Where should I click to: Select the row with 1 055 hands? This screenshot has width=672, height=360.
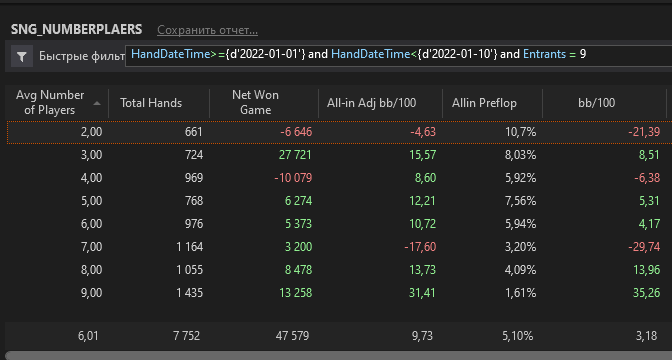339,270
